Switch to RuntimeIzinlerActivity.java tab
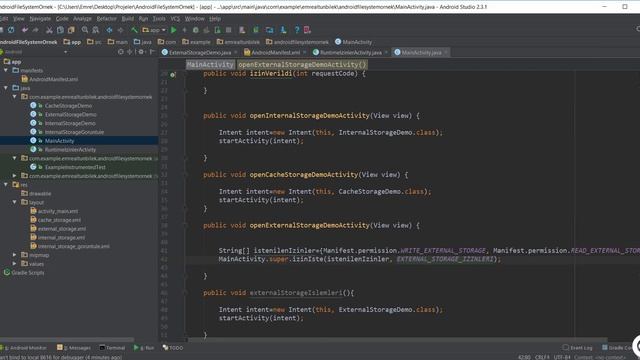Image resolution: width=640 pixels, height=360 pixels. [350, 53]
